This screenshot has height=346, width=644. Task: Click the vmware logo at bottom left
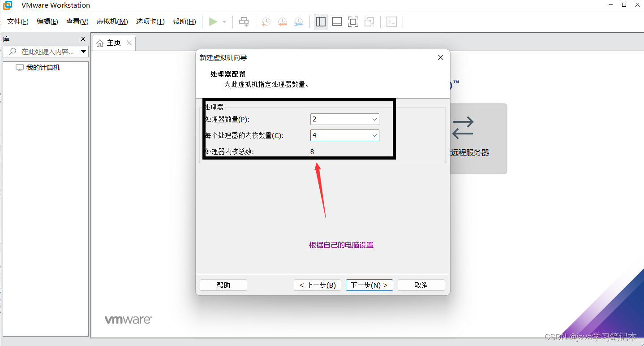pyautogui.click(x=128, y=320)
